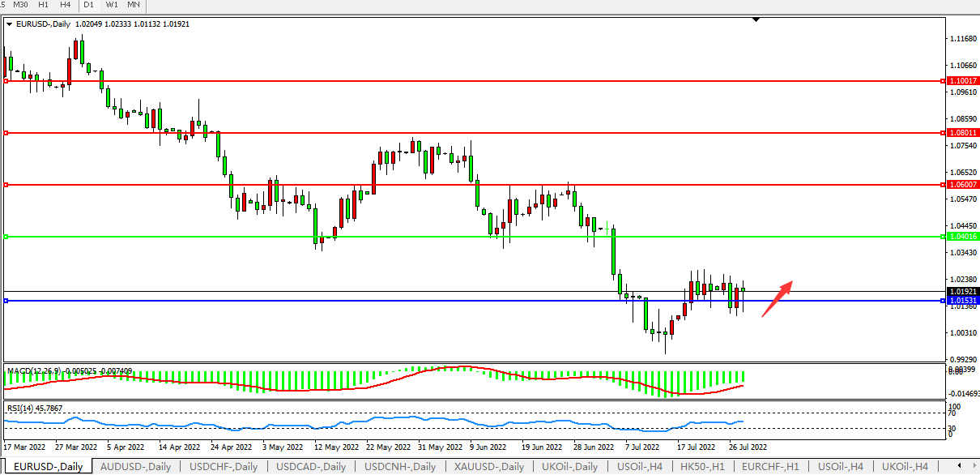This screenshot has height=475, width=980.
Task: Click the red arrow drawing object
Action: (776, 298)
